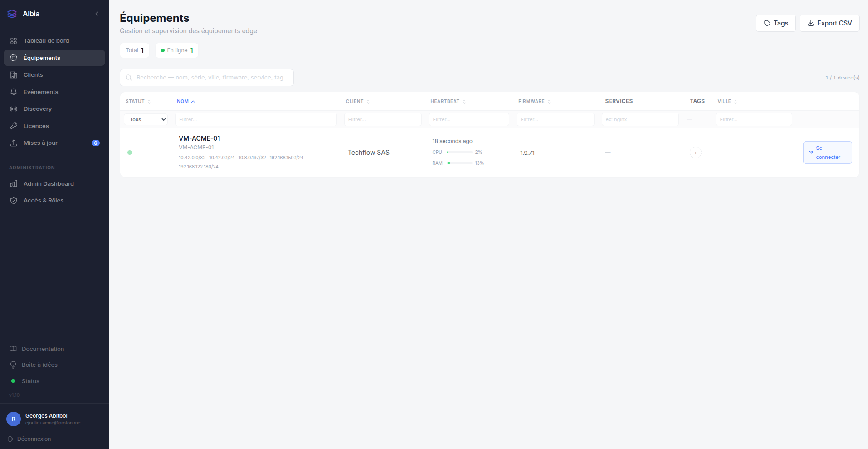Click the Boîte à idées lightbulb icon
The height and width of the screenshot is (449, 868).
click(13, 365)
